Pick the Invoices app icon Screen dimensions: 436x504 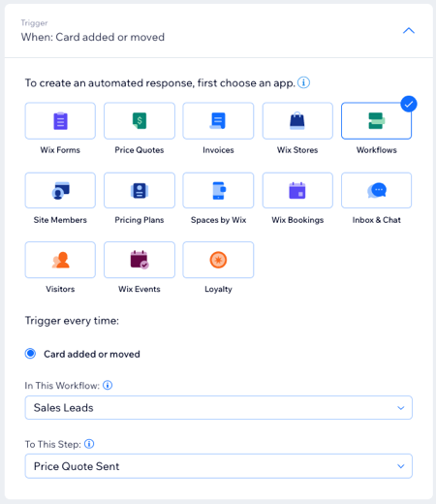click(x=218, y=121)
